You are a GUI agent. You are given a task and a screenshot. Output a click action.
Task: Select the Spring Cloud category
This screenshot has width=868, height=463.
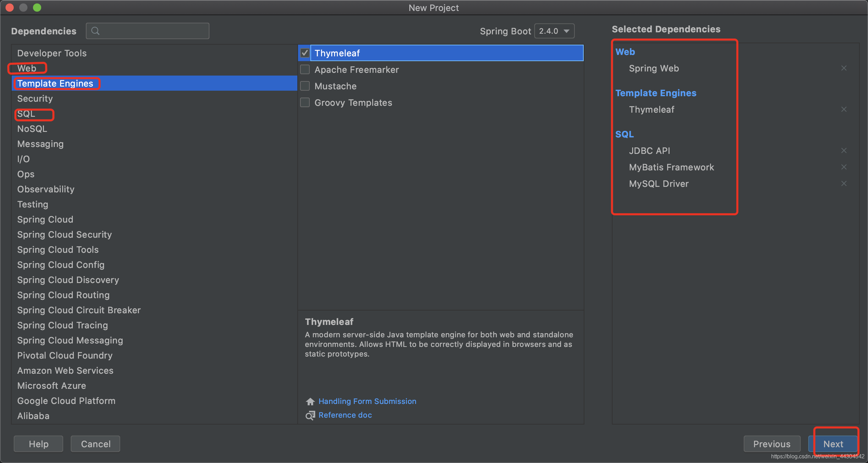(154, 219)
